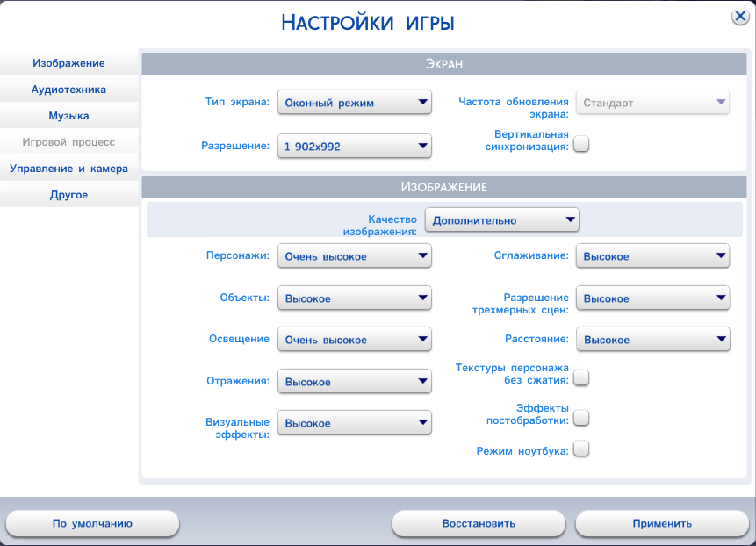
Task: Click the По умолчанию button
Action: tap(92, 523)
